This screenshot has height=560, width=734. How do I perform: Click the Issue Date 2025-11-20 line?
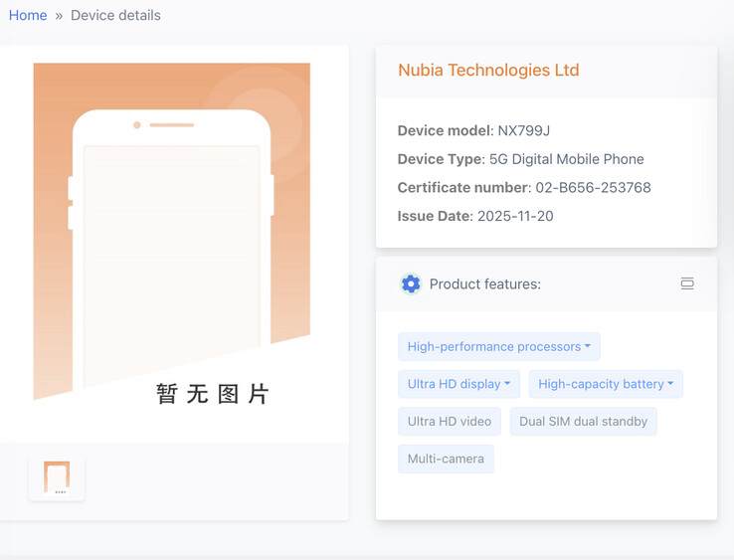(475, 216)
